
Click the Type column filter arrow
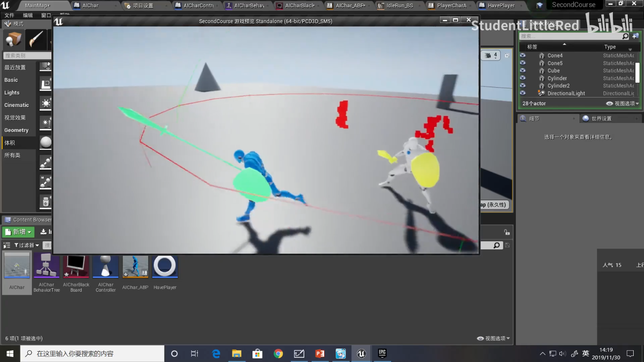[630, 49]
